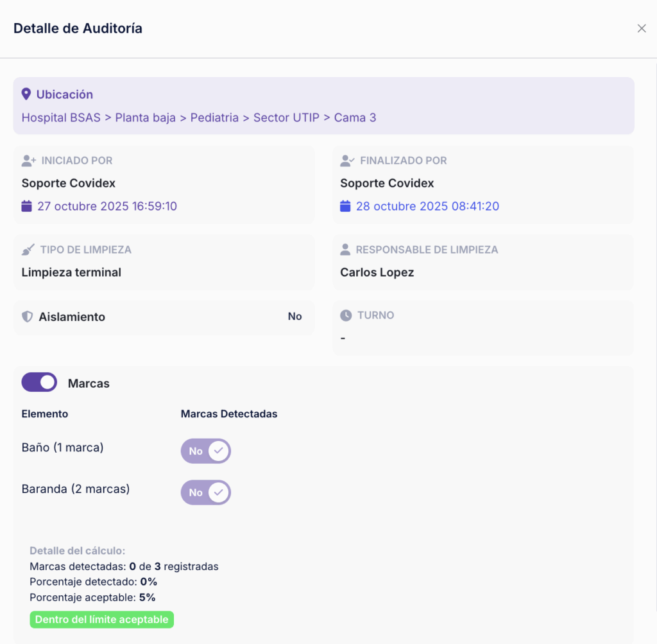657x644 pixels.
Task: Click the 27 octubre 2025 16:59:10 timestamp
Action: coord(107,206)
